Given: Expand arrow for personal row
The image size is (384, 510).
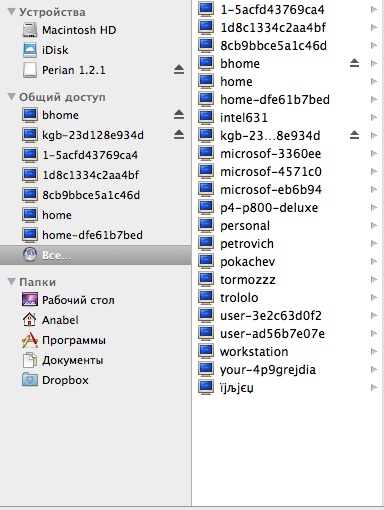Looking at the screenshot, I should [x=374, y=225].
